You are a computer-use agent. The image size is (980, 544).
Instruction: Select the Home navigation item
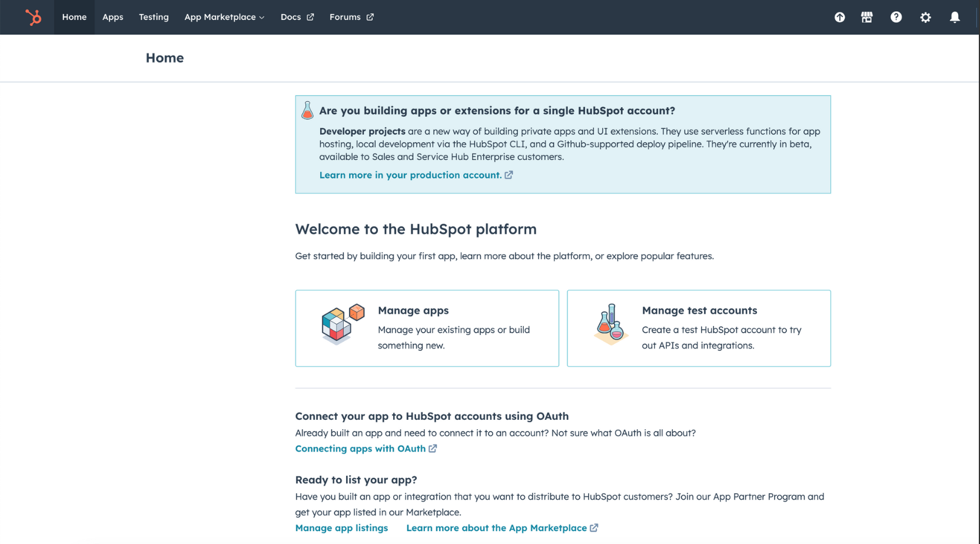point(74,17)
